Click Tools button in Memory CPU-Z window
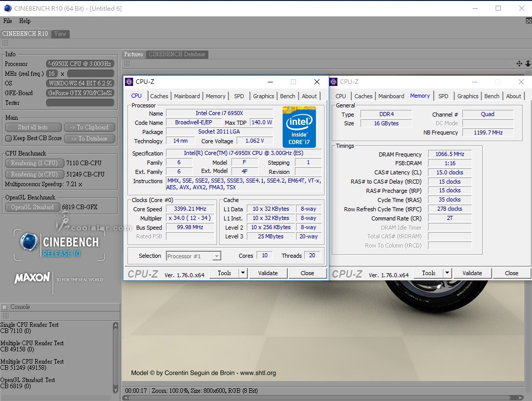Image resolution: width=532 pixels, height=401 pixels. pyautogui.click(x=429, y=273)
